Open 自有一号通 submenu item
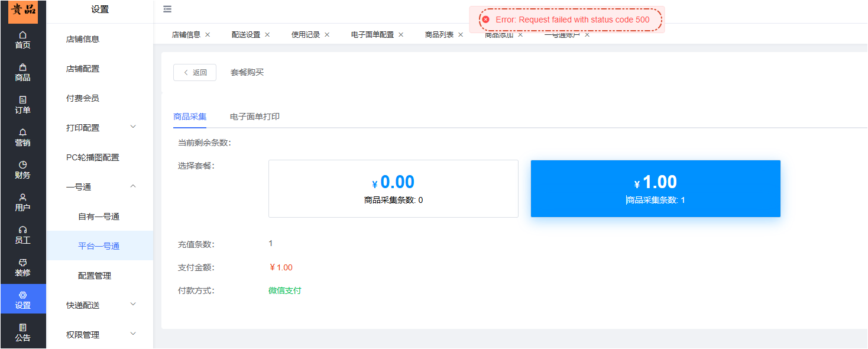The image size is (868, 349). pos(99,216)
